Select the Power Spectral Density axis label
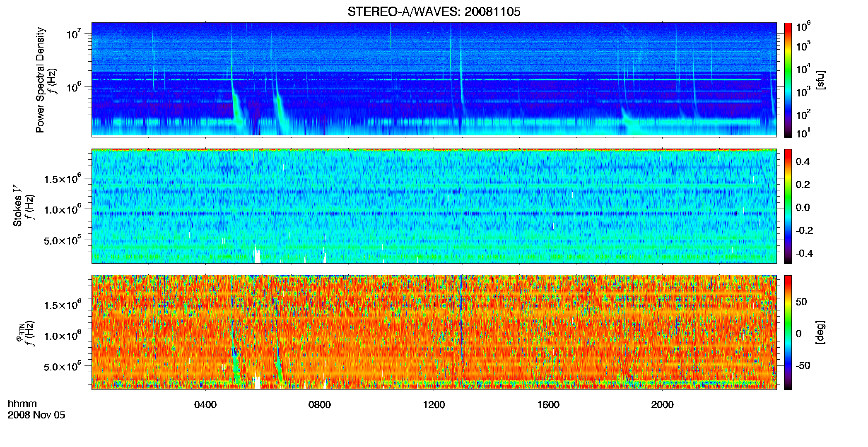The image size is (868, 447). [40, 80]
